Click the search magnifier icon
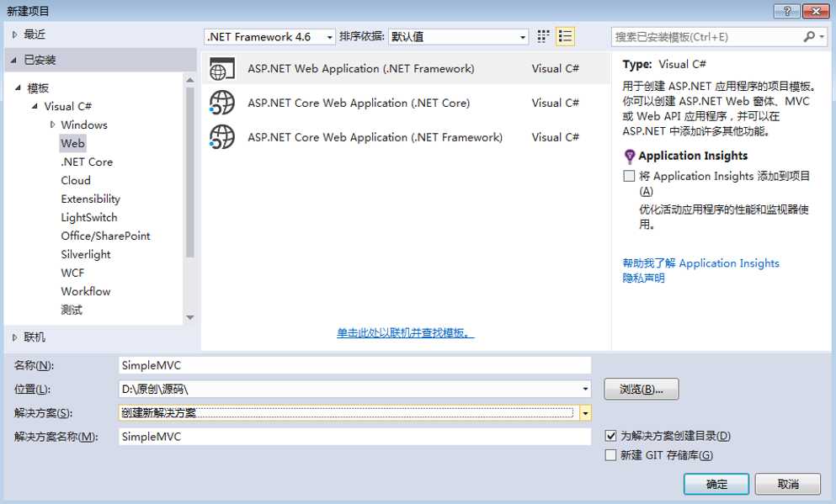The width and height of the screenshot is (836, 504). point(809,36)
